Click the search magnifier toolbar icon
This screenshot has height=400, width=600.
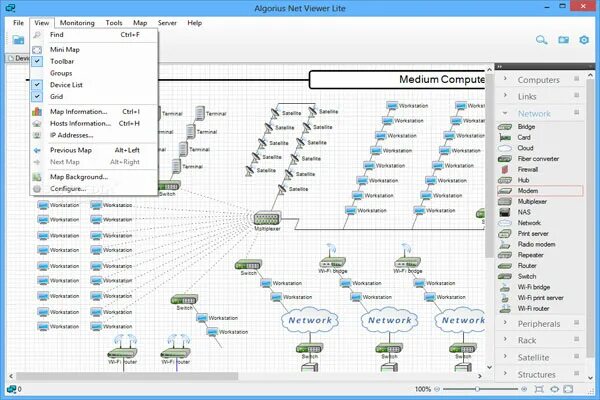click(541, 40)
